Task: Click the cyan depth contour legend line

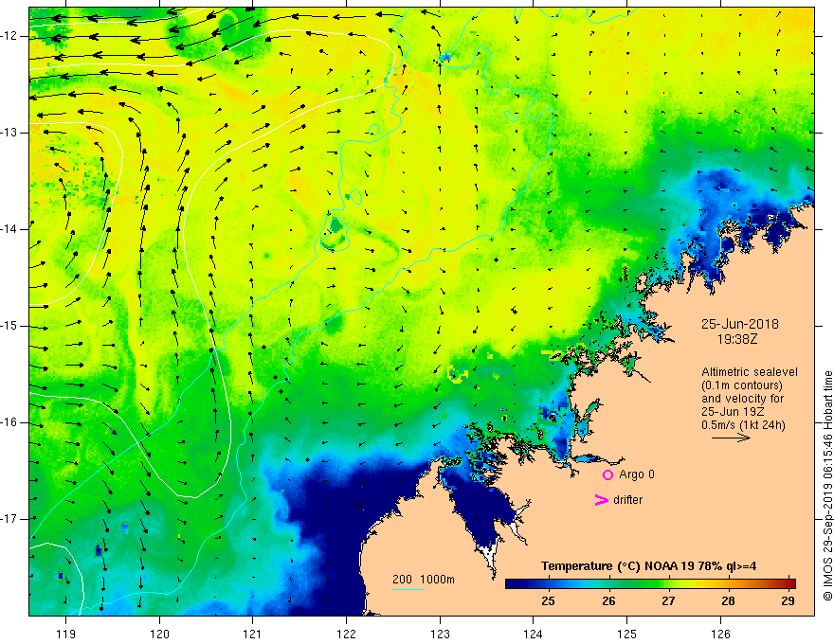Action: pyautogui.click(x=408, y=589)
